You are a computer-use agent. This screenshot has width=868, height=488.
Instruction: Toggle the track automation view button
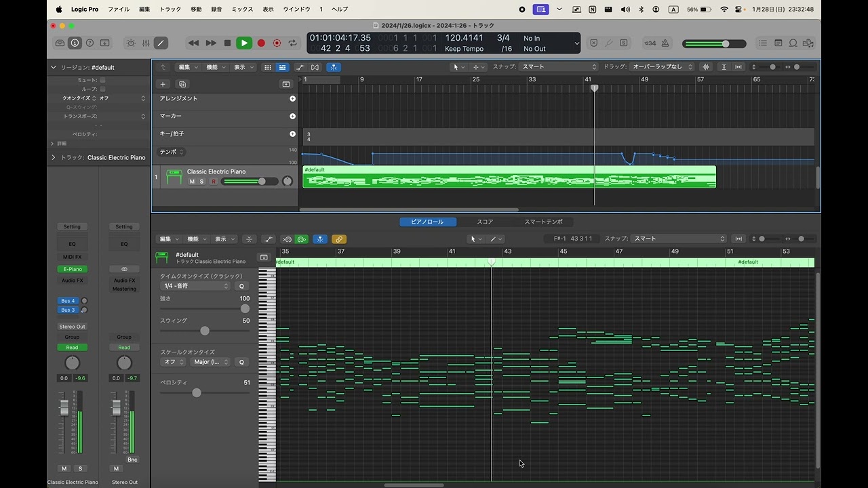pyautogui.click(x=300, y=67)
